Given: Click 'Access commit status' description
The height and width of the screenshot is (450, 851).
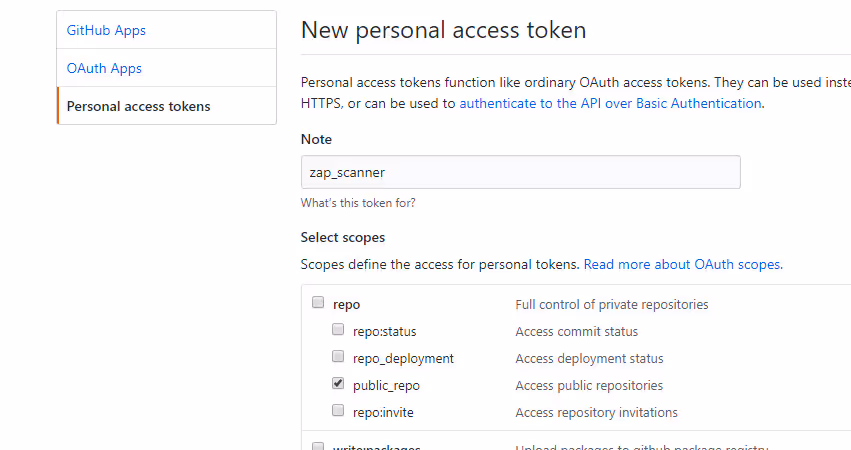Looking at the screenshot, I should click(x=576, y=332).
